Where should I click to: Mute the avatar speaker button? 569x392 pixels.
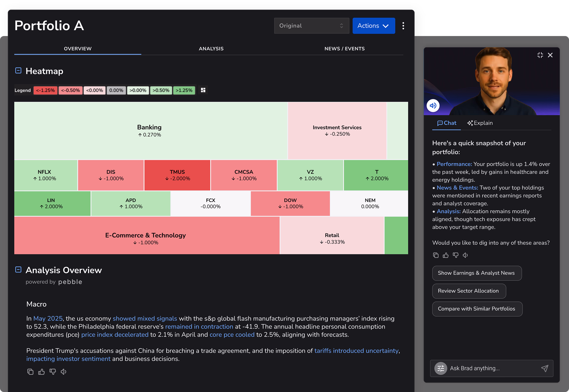433,106
